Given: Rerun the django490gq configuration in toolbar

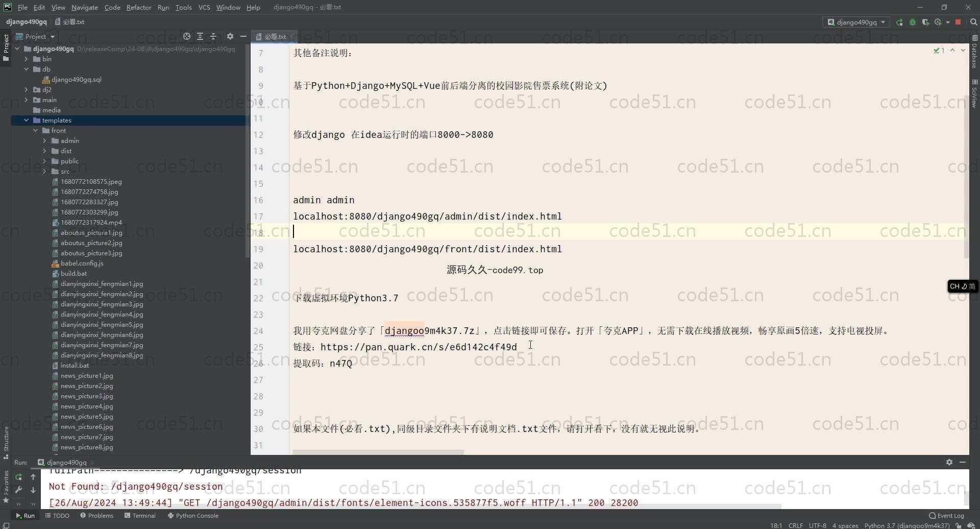Looking at the screenshot, I should tap(899, 22).
